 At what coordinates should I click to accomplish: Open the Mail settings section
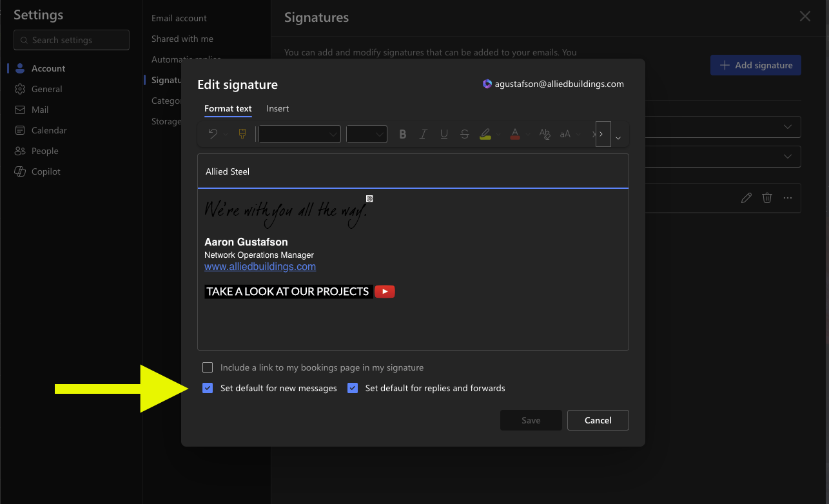point(40,110)
